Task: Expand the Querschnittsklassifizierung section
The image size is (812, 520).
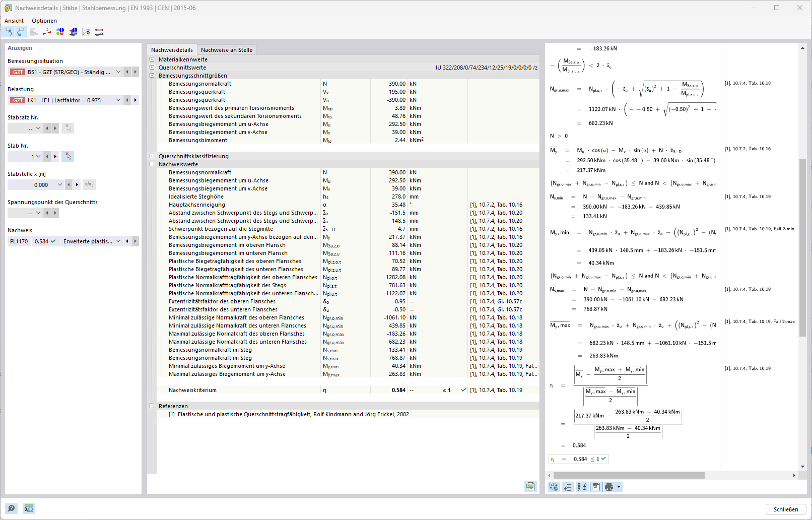Action: coord(152,156)
